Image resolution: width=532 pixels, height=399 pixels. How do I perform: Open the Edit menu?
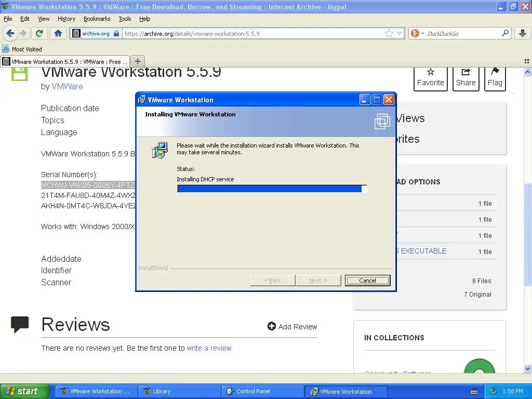25,19
